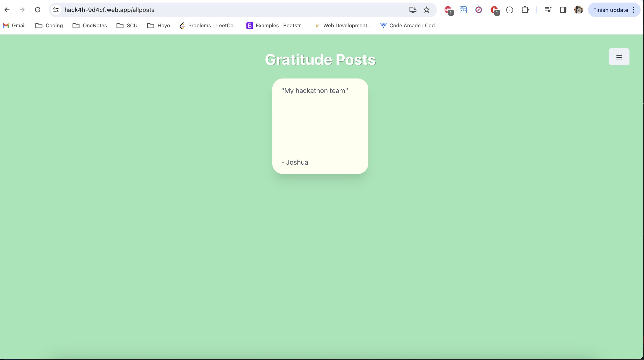Screen dimensions: 644x360
Task: Select the "My hackathon team" post card
Action: (320, 126)
